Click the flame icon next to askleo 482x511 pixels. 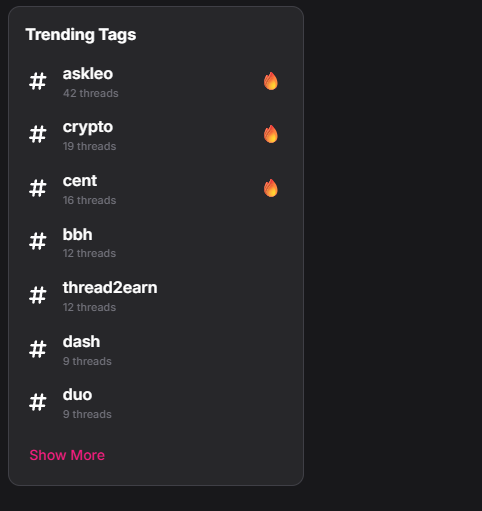click(271, 81)
